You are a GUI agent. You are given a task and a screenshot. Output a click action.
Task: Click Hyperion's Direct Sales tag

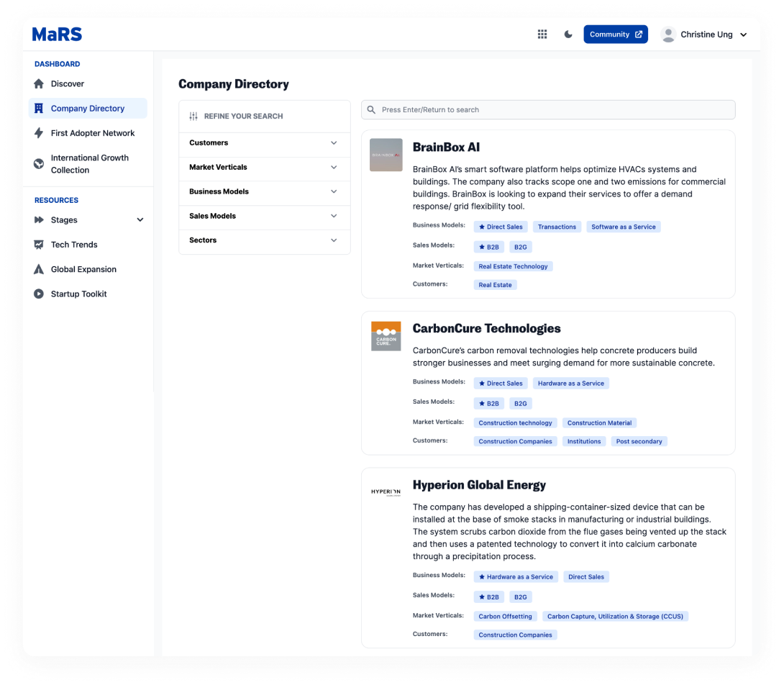click(x=586, y=577)
